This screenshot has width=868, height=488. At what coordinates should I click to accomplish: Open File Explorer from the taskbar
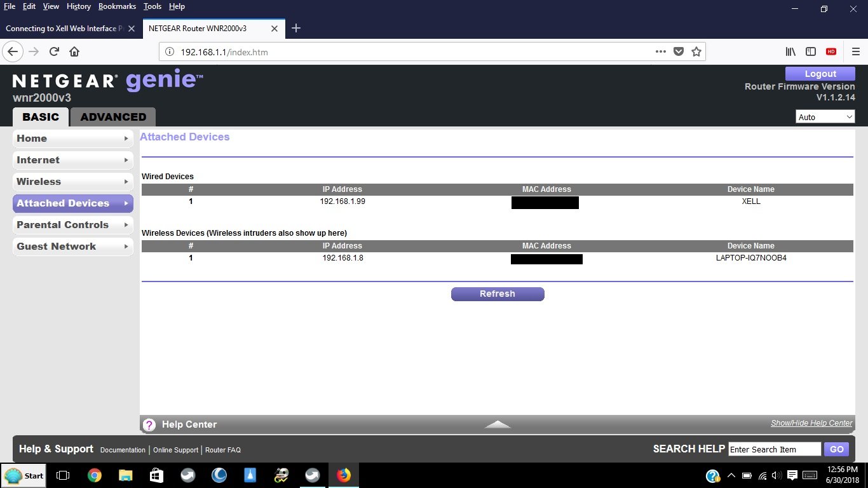125,475
